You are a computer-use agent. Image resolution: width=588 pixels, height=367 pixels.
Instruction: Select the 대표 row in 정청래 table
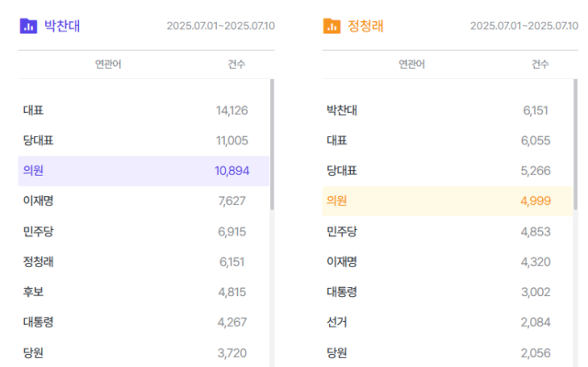click(x=447, y=141)
